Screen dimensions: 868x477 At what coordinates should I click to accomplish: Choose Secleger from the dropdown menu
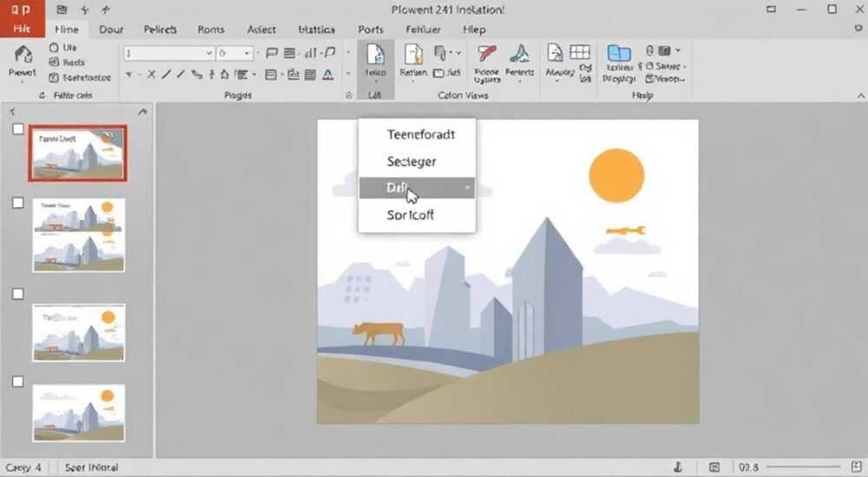pos(411,161)
